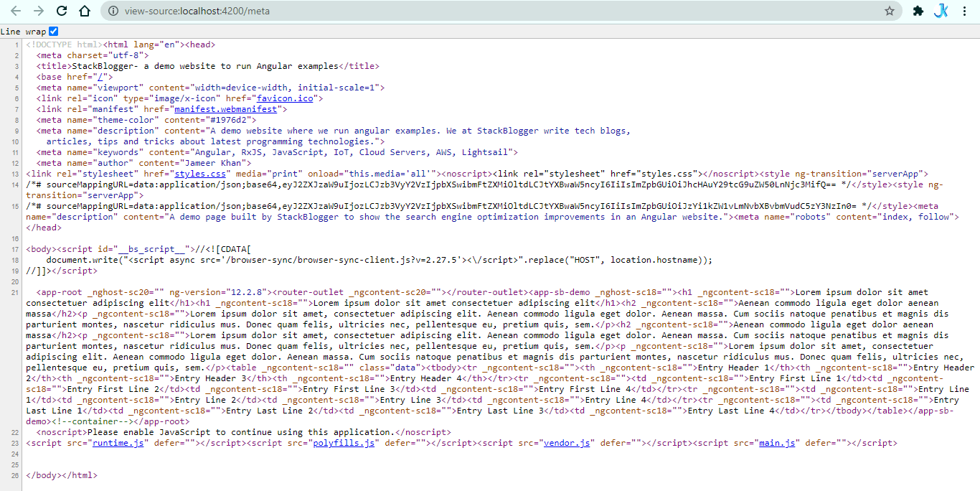
Task: Click 'Entry Last Line 4' table cell text
Action: 731,411
